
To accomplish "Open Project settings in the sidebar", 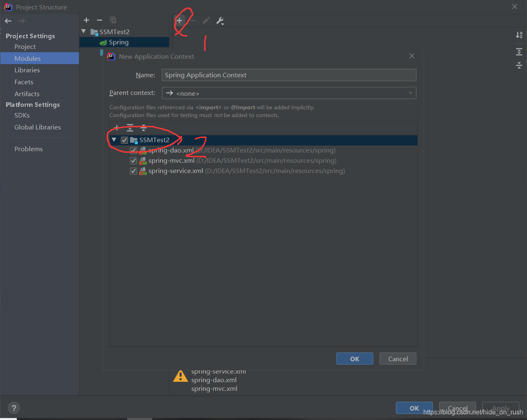I will [x=25, y=47].
